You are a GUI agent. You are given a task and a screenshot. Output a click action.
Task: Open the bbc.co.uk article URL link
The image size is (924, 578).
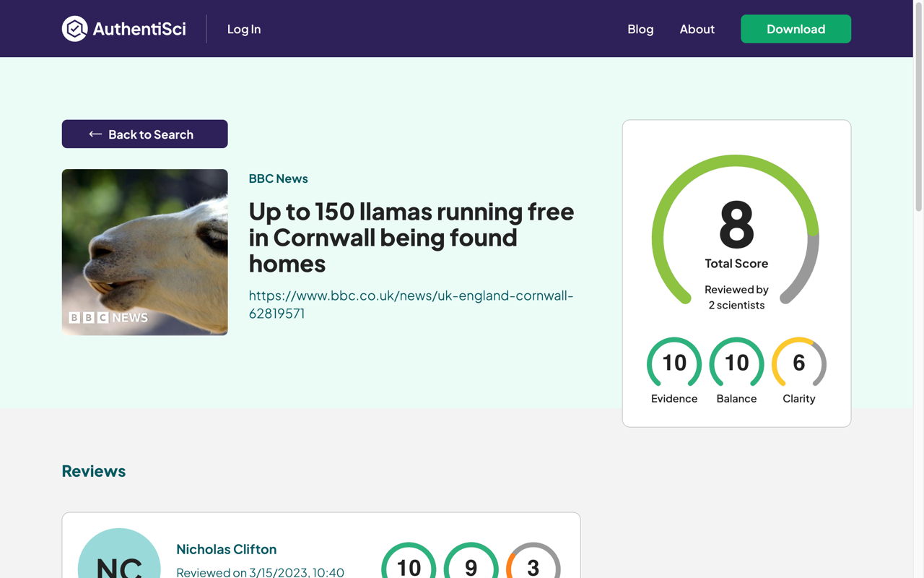[411, 304]
